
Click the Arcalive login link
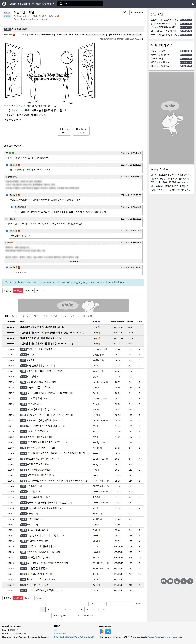coord(116,282)
